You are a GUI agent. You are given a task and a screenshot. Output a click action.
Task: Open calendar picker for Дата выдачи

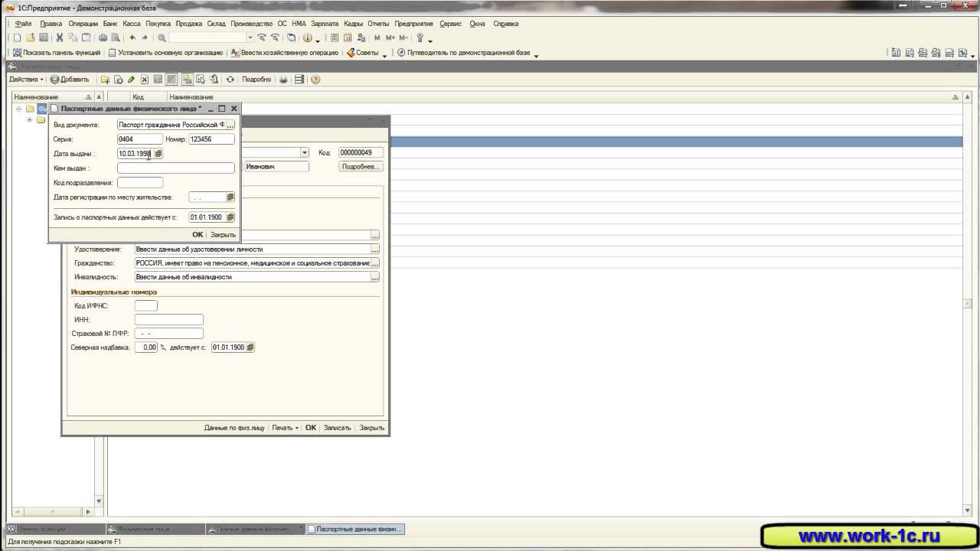[x=158, y=154]
